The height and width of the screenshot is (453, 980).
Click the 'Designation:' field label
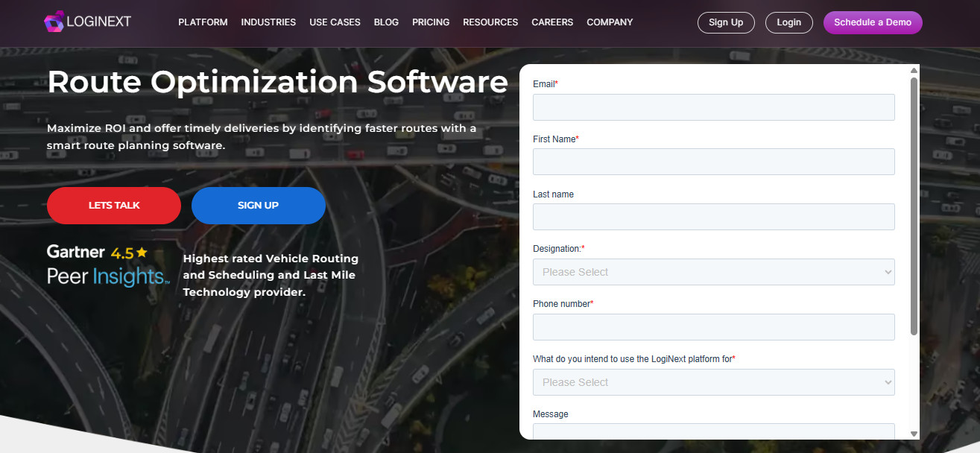pos(559,249)
